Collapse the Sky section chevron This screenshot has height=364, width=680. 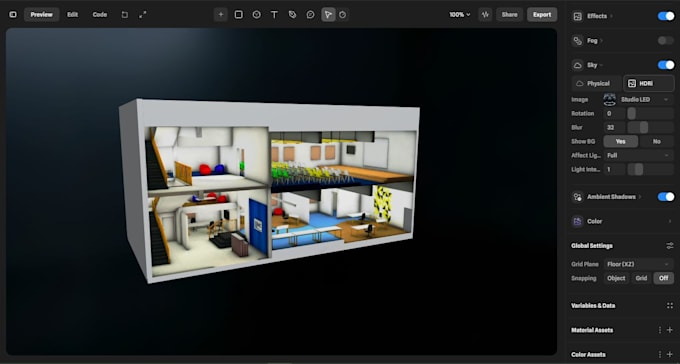click(x=602, y=66)
